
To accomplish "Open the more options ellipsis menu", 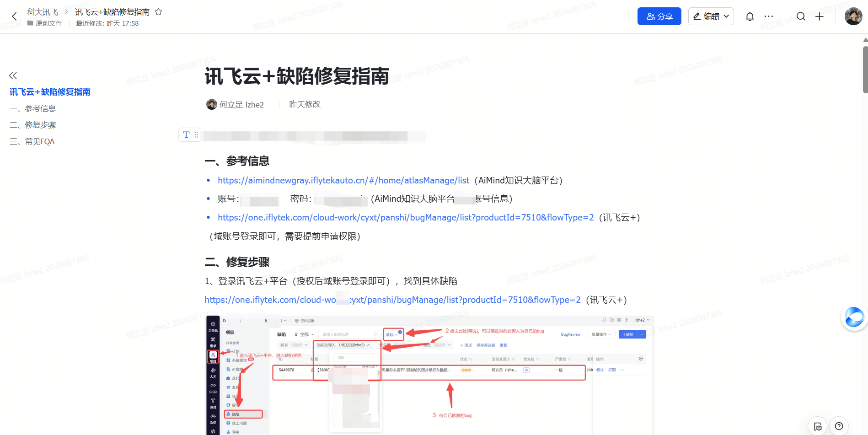I will click(769, 16).
